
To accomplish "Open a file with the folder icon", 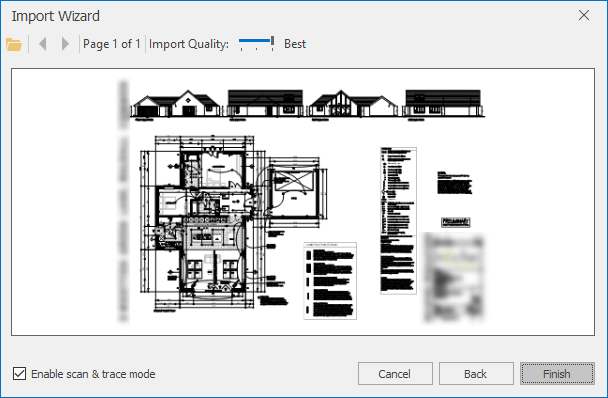I will (14, 44).
